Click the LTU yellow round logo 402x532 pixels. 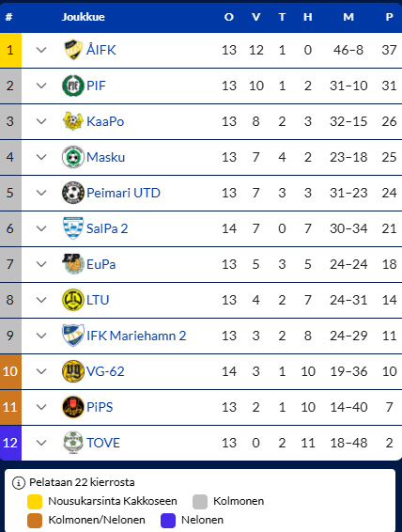coord(73,300)
